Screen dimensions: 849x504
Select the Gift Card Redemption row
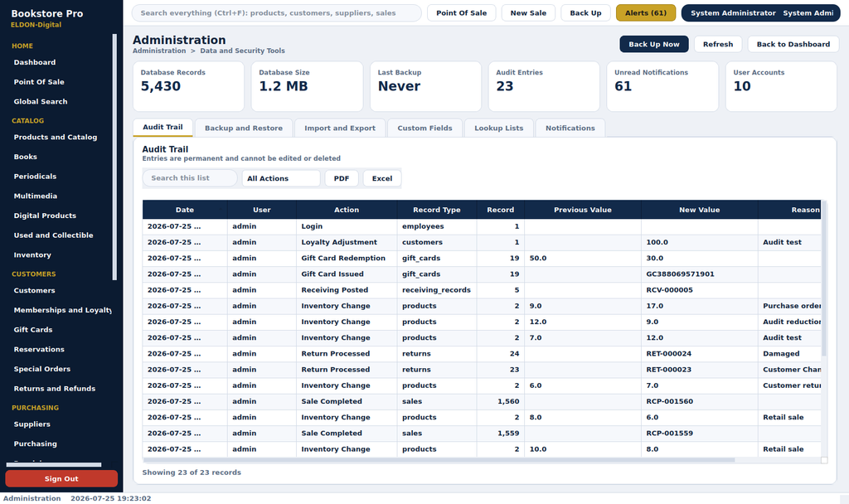[482, 259]
